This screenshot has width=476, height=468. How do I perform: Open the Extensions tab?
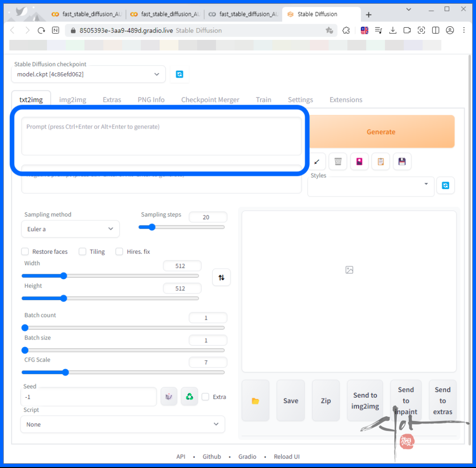tap(346, 100)
